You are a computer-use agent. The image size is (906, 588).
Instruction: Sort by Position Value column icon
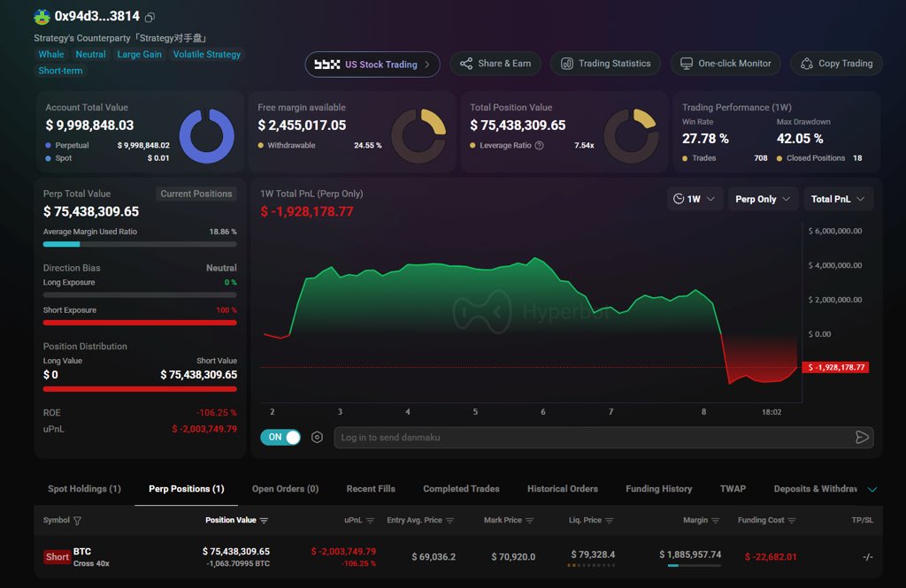coord(264,521)
